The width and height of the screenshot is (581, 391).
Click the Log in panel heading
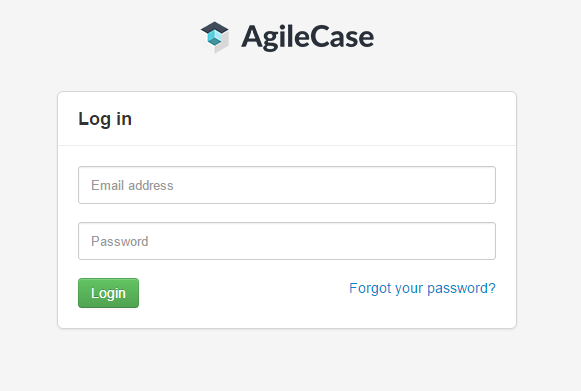105,119
